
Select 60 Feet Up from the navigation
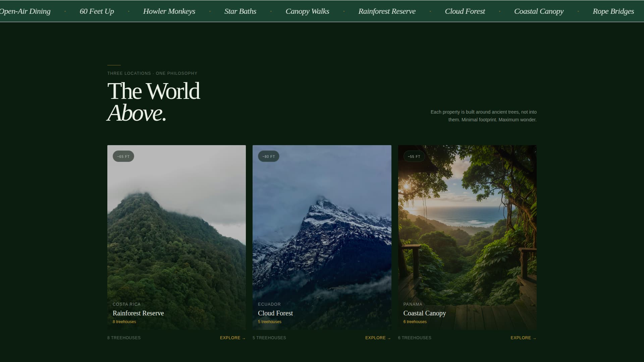(x=97, y=11)
